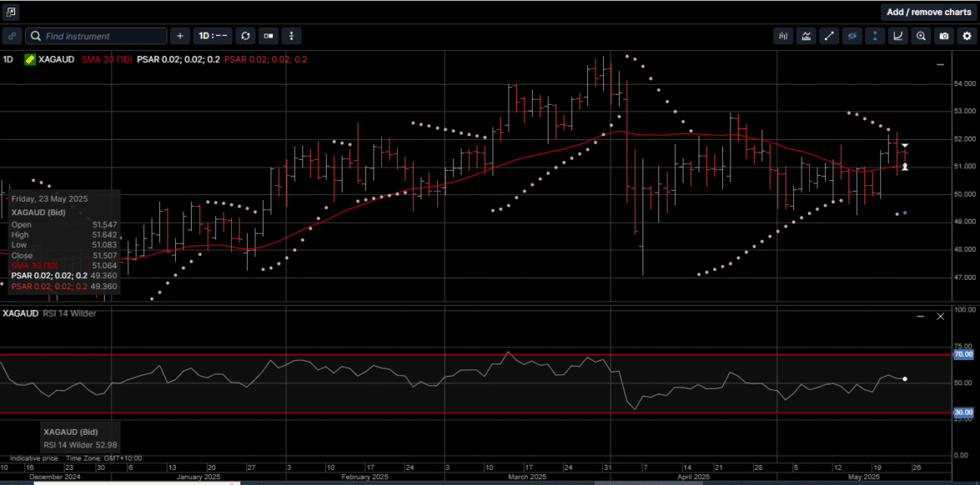Click the plus add instrument button
Screen dimensions: 980x485
point(180,36)
